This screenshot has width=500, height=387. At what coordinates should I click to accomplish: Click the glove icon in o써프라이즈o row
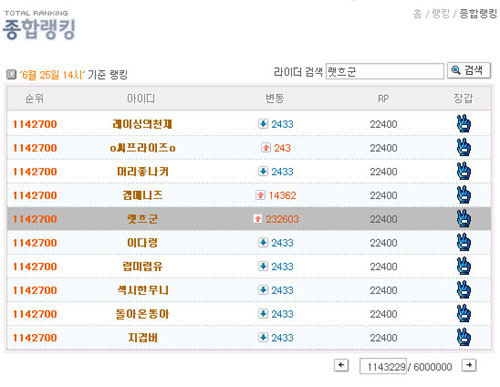pyautogui.click(x=463, y=147)
